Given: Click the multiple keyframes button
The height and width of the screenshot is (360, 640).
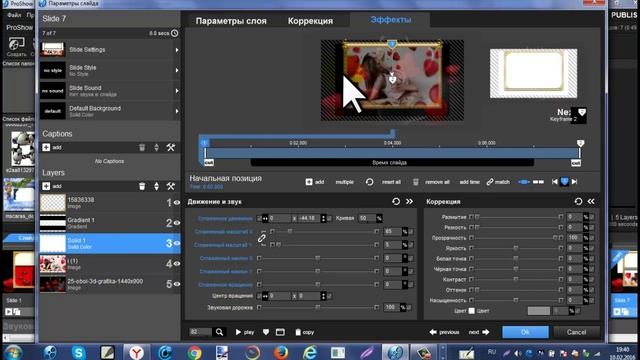Looking at the screenshot, I should point(344,182).
